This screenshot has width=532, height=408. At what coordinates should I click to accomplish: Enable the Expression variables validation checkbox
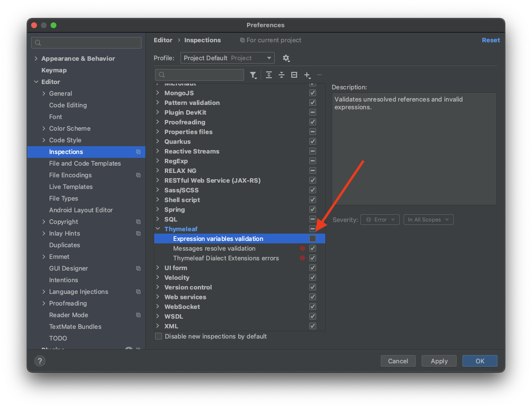click(x=313, y=238)
